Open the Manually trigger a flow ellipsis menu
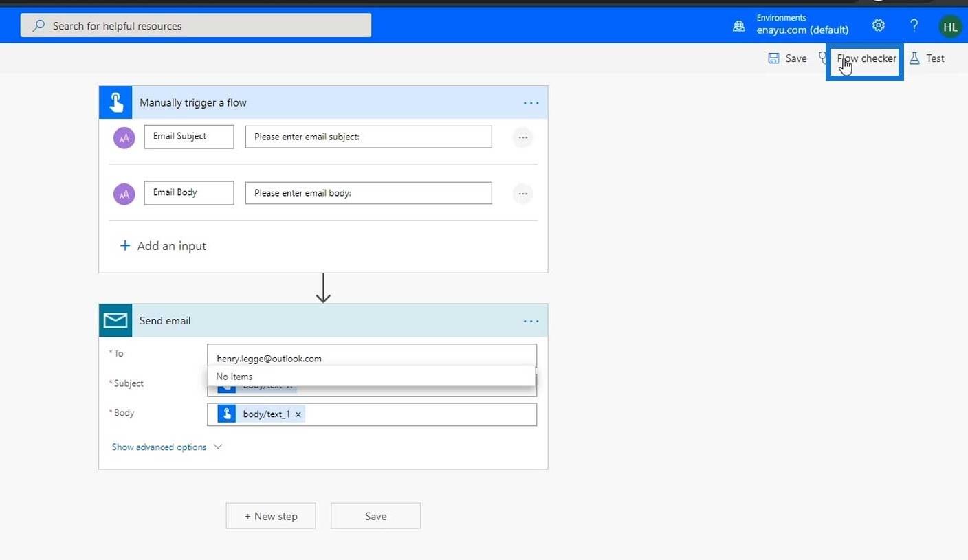 pos(531,103)
